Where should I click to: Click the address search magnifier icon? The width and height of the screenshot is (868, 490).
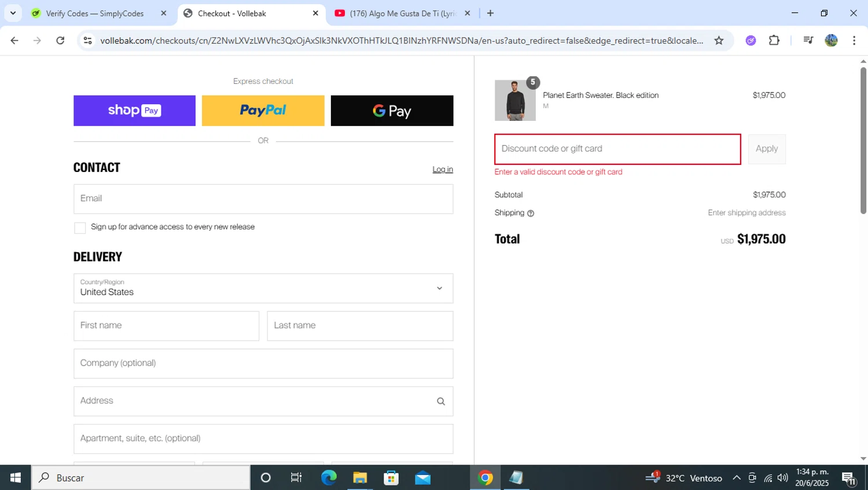click(441, 401)
